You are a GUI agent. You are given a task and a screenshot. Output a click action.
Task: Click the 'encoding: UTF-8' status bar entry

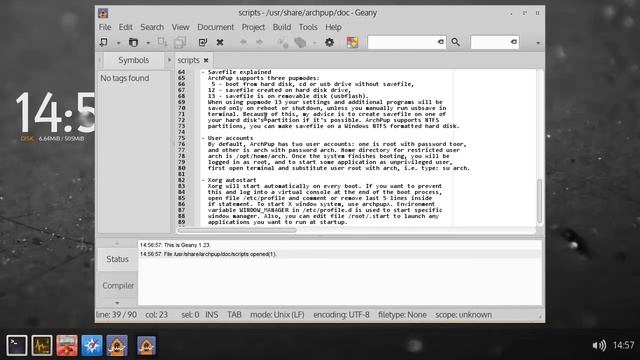341,315
